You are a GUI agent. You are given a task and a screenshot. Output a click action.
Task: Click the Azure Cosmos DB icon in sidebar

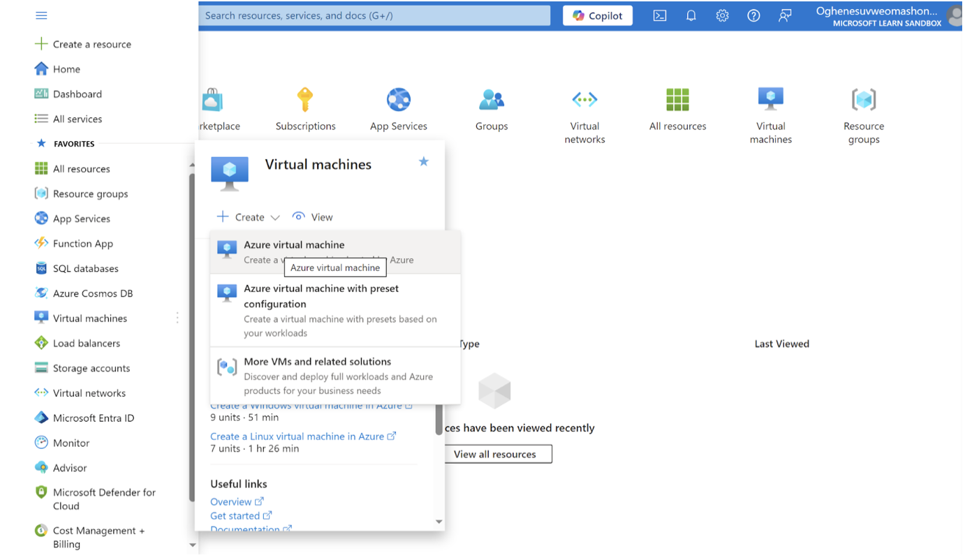click(x=41, y=293)
